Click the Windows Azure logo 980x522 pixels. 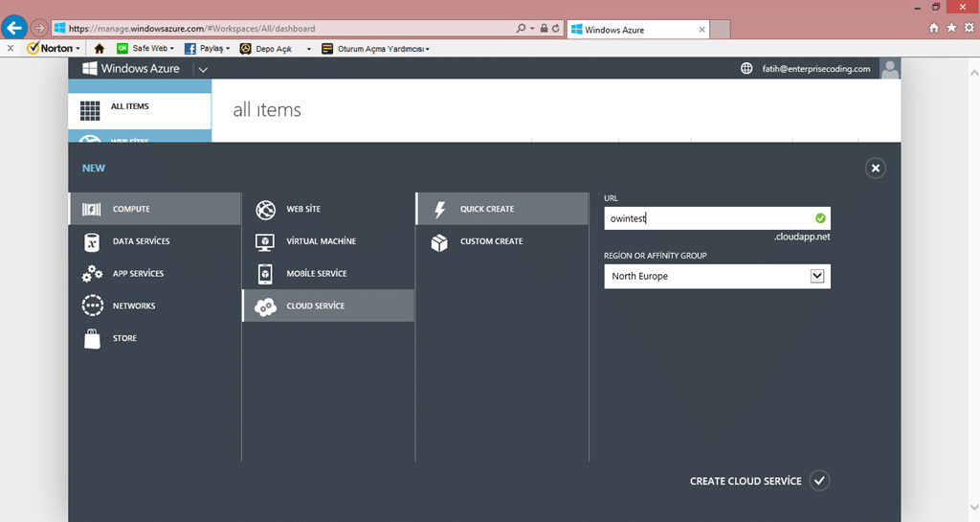89,68
